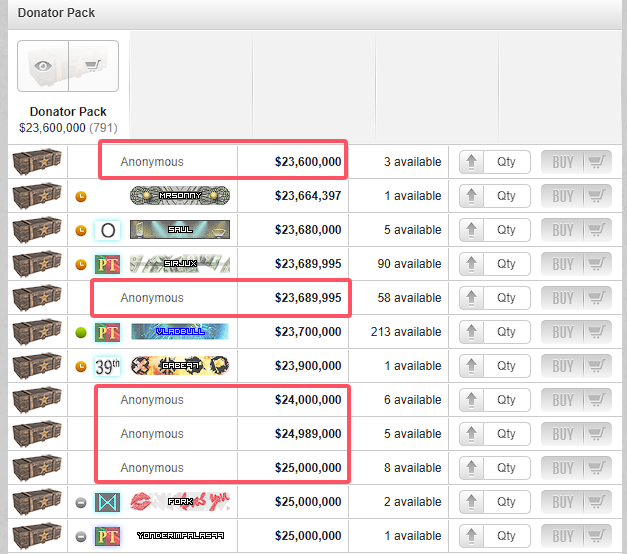Open MrSonny's profile banner
This screenshot has width=627, height=554.
click(179, 196)
